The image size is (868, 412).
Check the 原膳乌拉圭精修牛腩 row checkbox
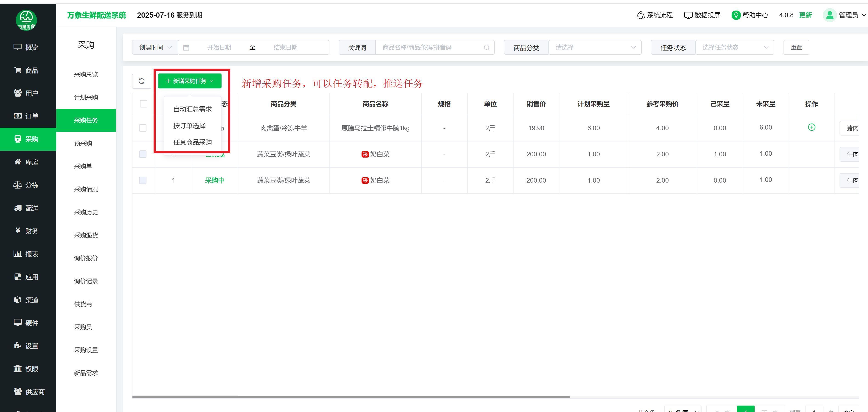pyautogui.click(x=143, y=128)
